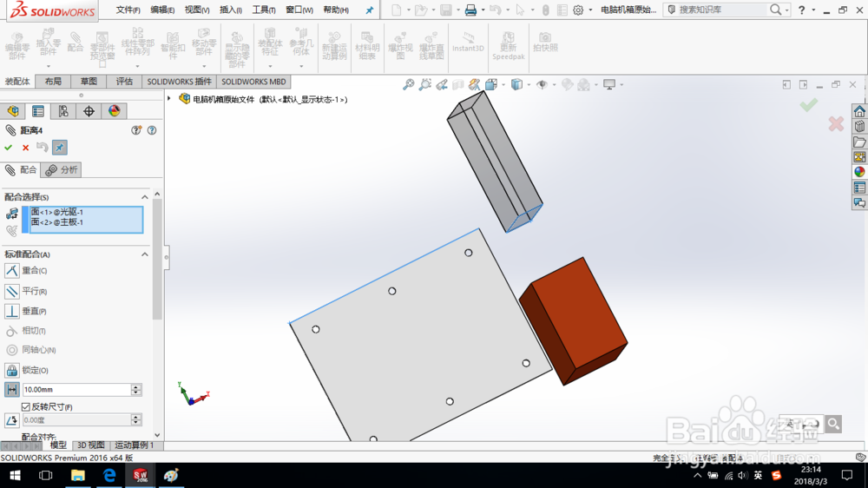
Task: Open the Appearances color ball in task pane
Action: [859, 172]
